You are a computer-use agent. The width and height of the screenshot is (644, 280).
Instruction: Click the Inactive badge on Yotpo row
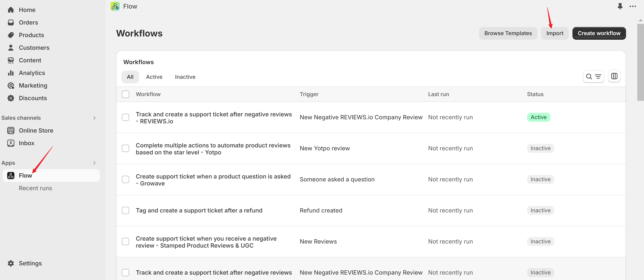(541, 148)
